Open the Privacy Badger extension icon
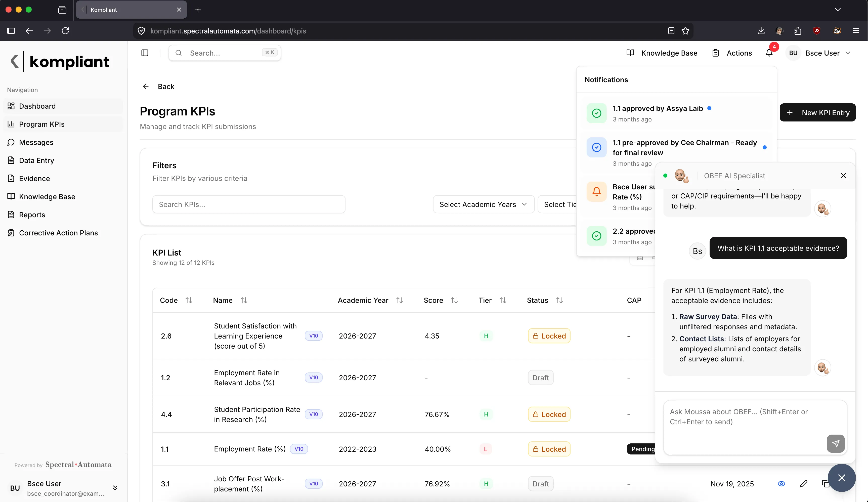Image resolution: width=868 pixels, height=502 pixels. click(837, 30)
